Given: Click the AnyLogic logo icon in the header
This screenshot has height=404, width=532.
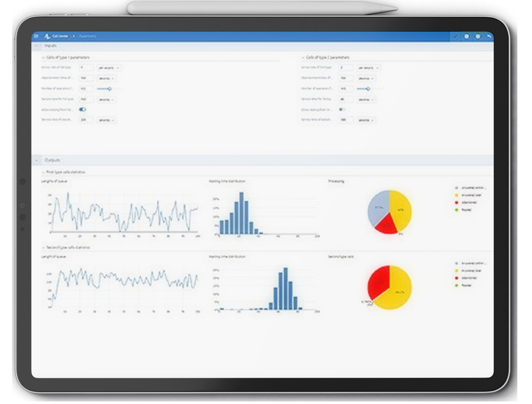Looking at the screenshot, I should 47,36.
